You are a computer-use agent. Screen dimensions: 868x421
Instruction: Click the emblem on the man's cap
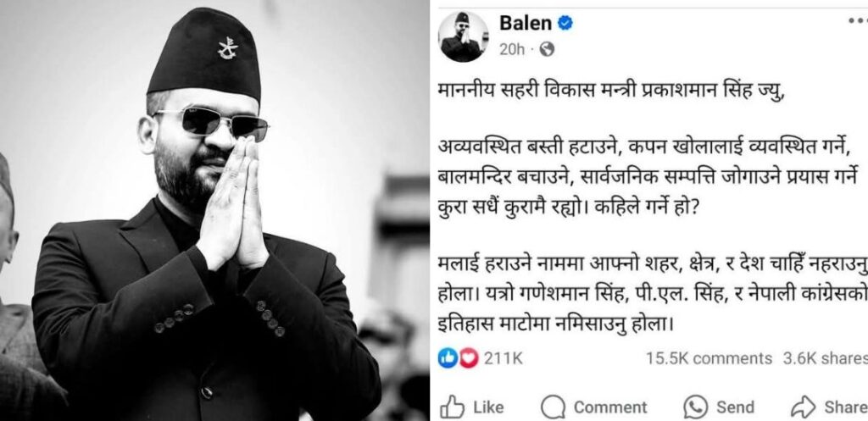tap(227, 48)
